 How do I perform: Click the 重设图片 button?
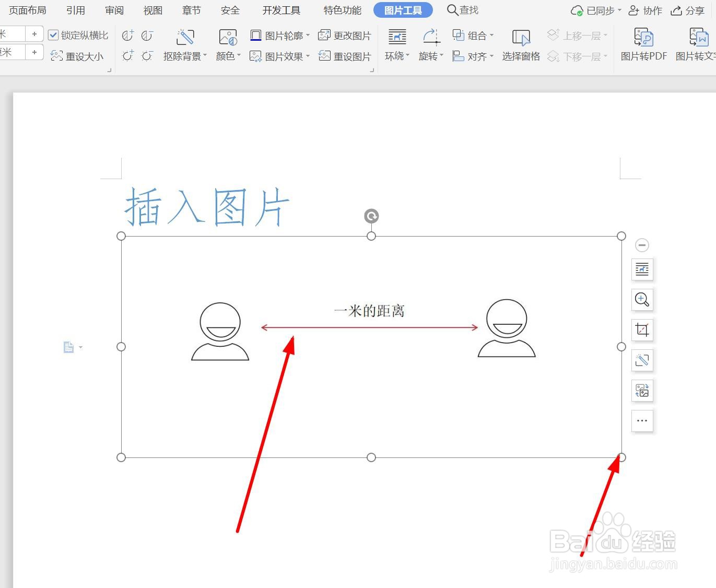[345, 56]
